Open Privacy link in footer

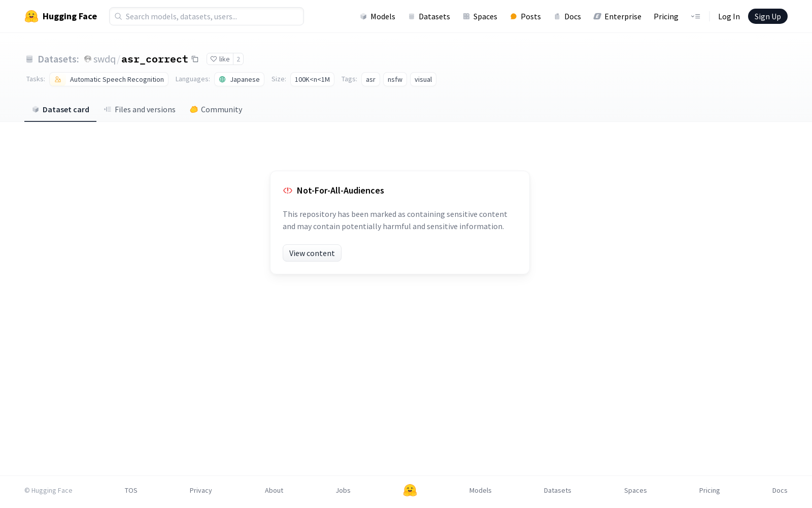pyautogui.click(x=201, y=490)
